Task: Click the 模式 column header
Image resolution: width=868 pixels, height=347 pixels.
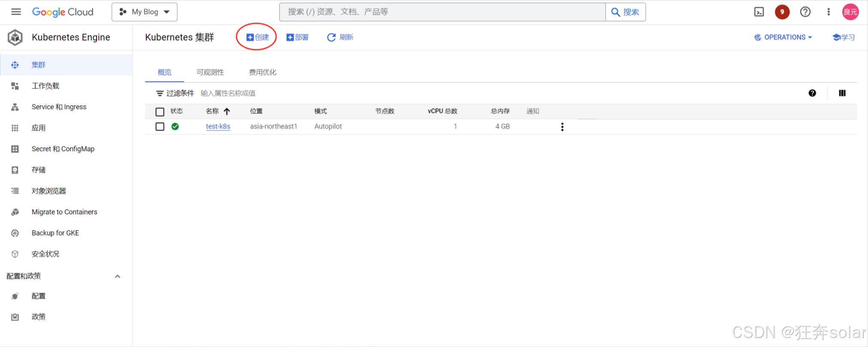Action: pyautogui.click(x=321, y=111)
